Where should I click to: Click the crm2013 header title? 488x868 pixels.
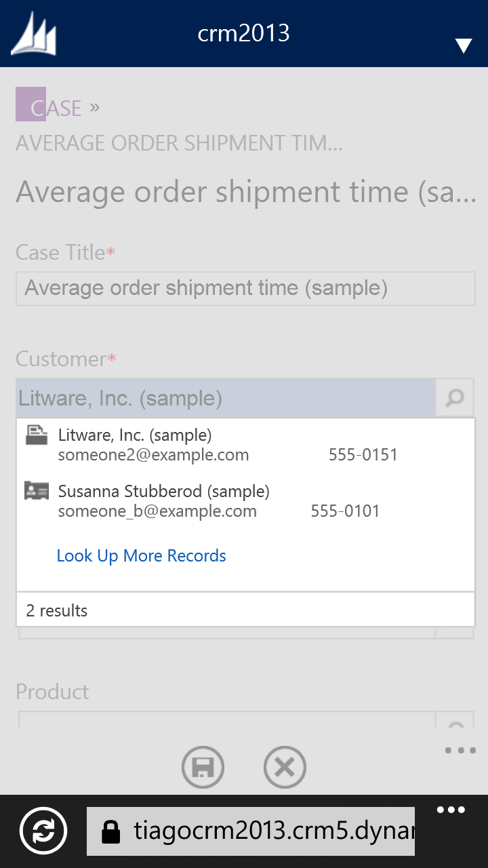tap(244, 33)
